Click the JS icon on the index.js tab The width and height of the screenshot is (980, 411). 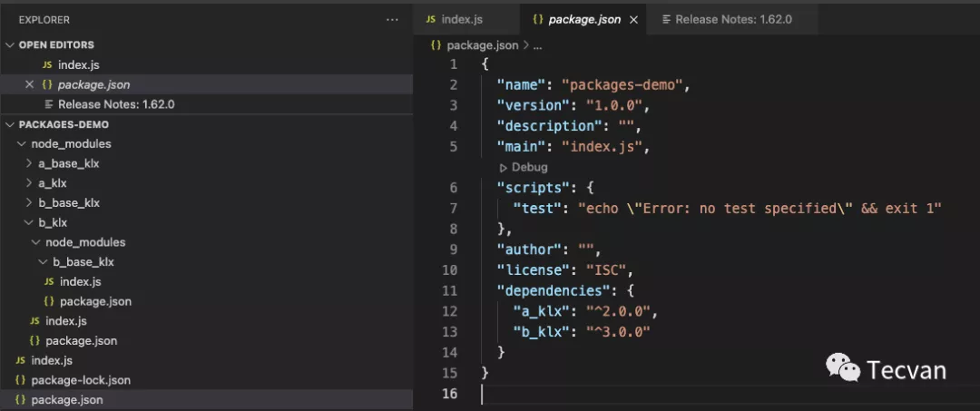[x=431, y=19]
